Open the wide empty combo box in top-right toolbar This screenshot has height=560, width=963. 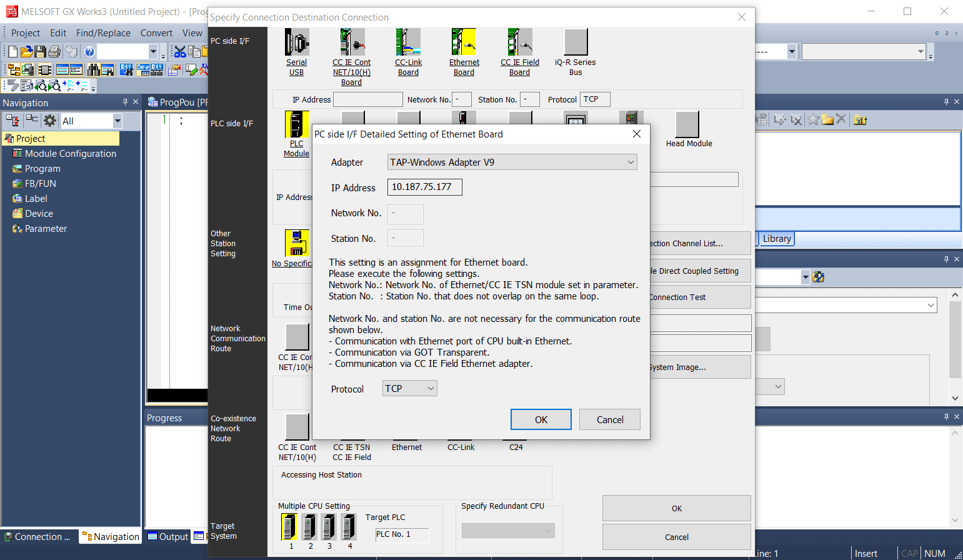tap(864, 52)
